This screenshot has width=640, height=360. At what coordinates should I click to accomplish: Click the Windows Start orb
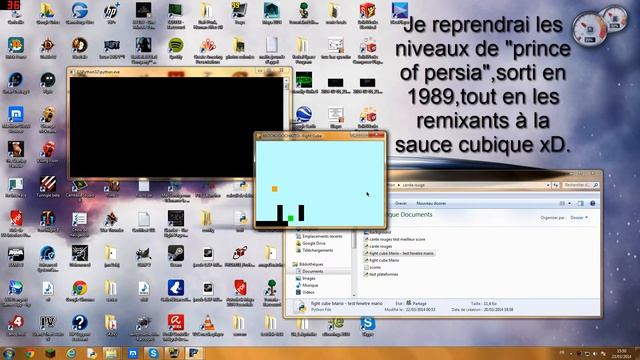(x=9, y=353)
